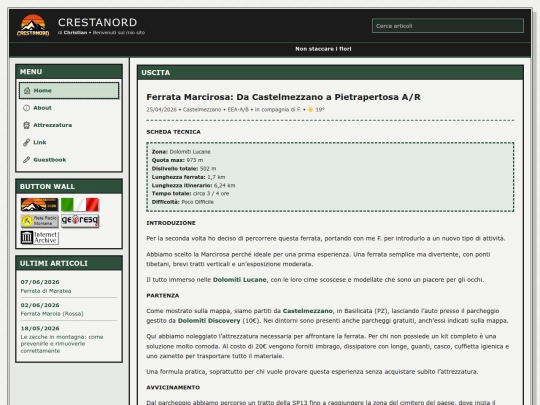Click the 'Difficoltà: Poco Difficile' line
Viewport: 540px width, 405px height.
(x=183, y=202)
